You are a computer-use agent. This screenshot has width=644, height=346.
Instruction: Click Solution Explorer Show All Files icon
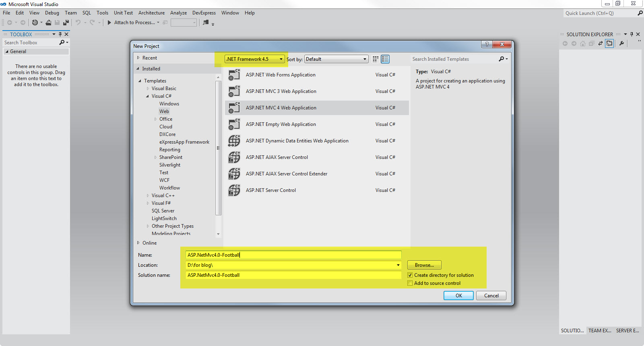[x=609, y=43]
